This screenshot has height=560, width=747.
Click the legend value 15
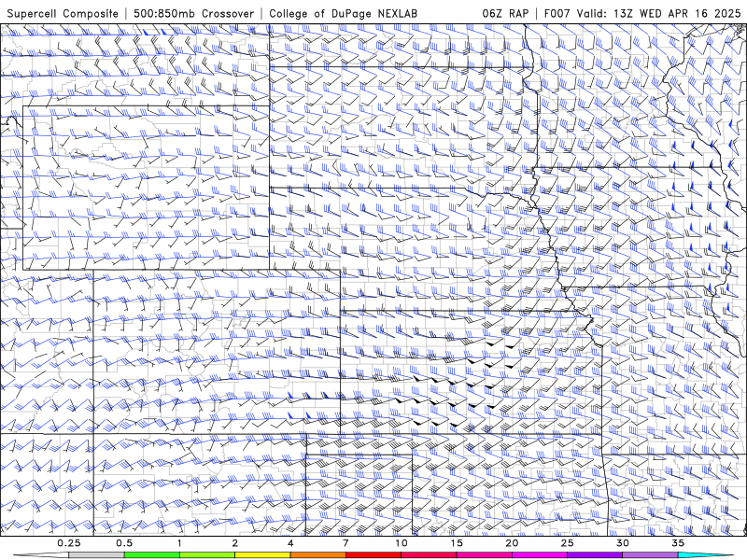point(457,543)
